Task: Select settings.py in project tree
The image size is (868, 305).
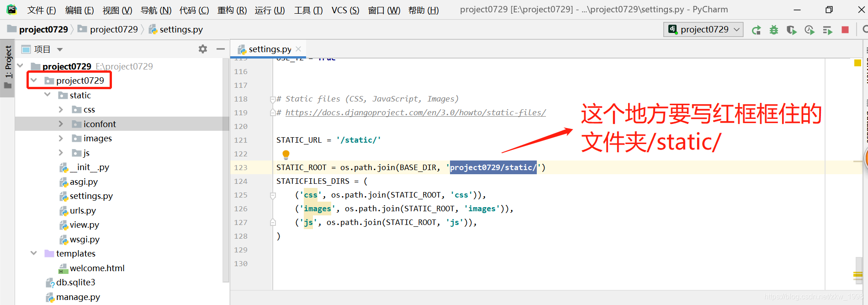Action: coord(86,196)
